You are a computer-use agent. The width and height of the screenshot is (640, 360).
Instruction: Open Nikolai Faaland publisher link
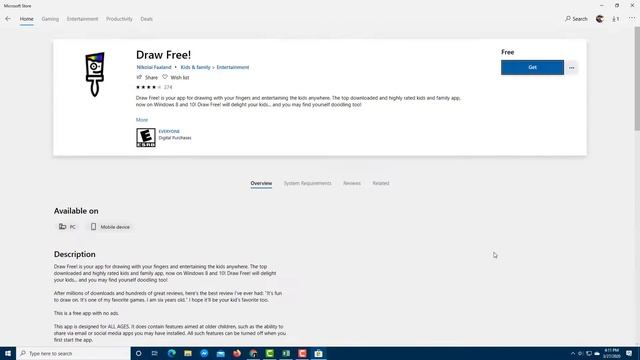[154, 67]
